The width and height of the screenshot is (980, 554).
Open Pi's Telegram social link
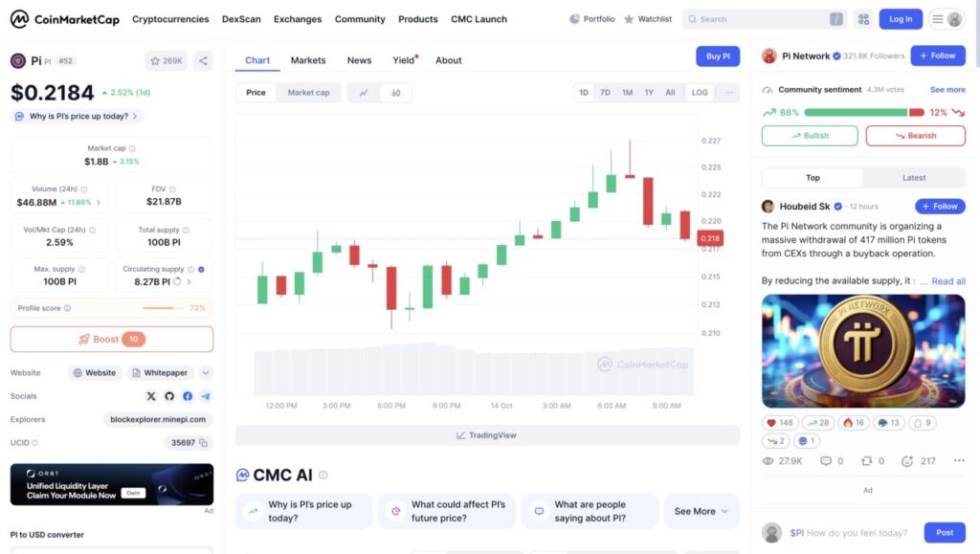pos(206,396)
